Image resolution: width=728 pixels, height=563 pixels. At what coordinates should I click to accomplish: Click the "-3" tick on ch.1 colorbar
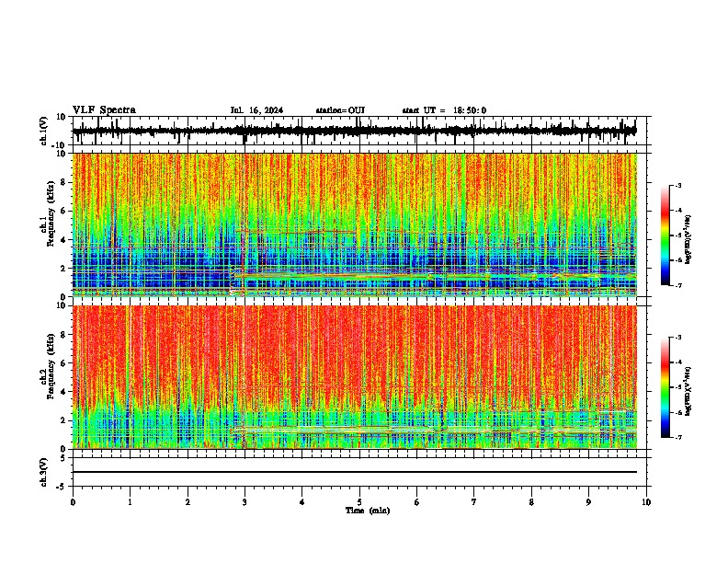coord(678,186)
